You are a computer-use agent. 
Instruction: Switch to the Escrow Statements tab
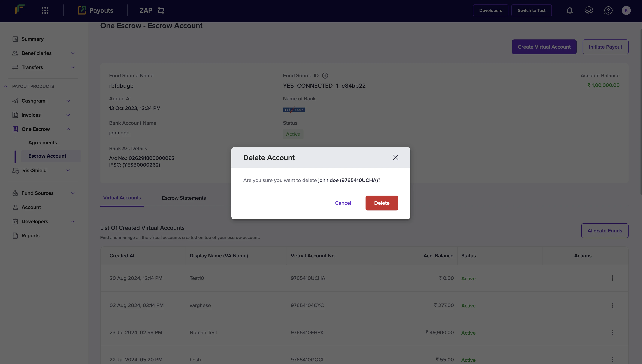[184, 198]
